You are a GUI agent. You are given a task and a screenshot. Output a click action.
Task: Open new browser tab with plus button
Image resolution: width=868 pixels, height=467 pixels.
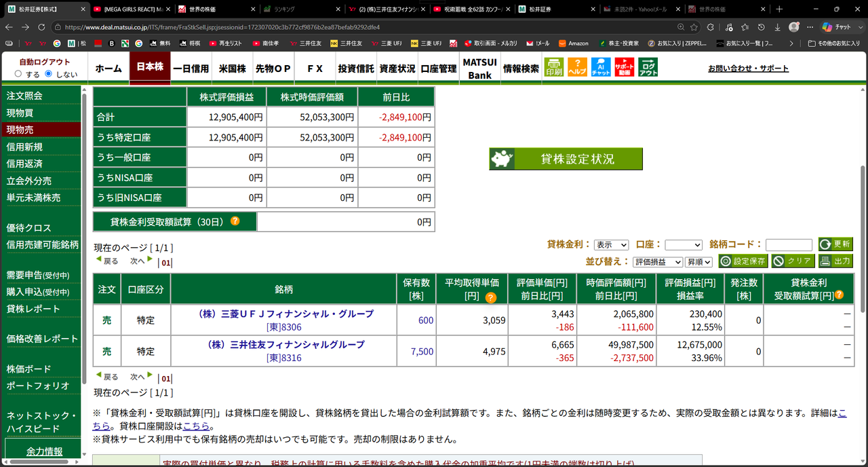pyautogui.click(x=779, y=10)
